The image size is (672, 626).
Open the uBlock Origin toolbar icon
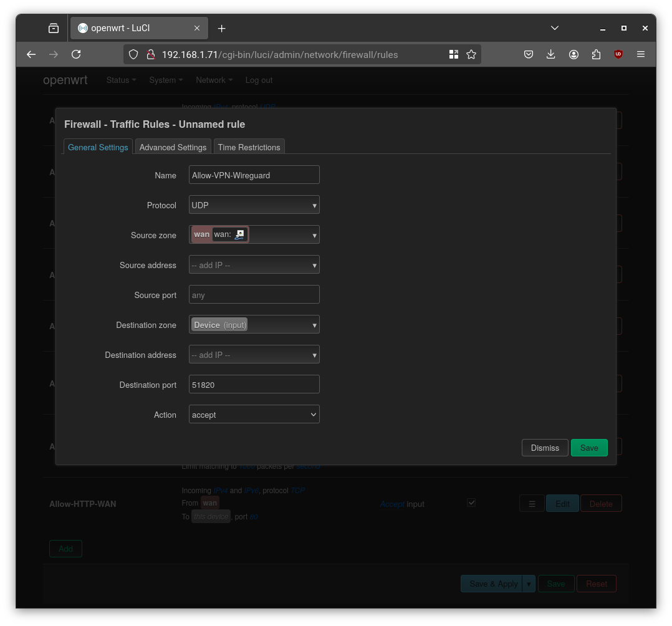(x=618, y=54)
